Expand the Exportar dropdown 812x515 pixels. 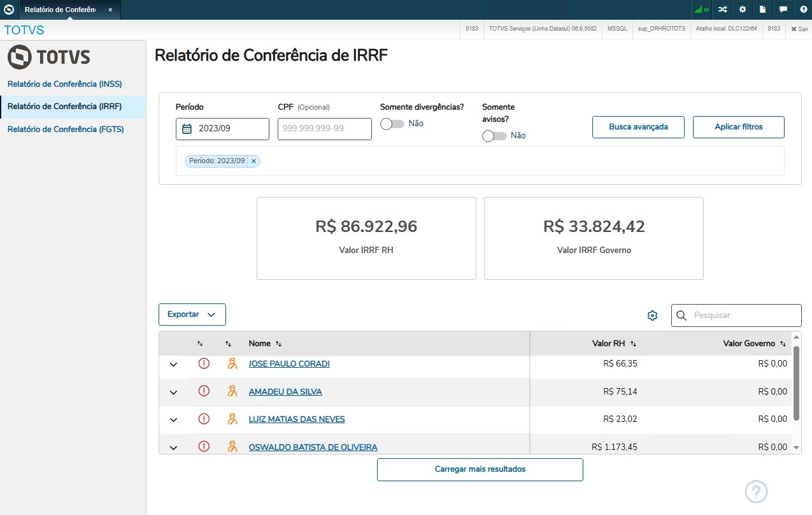tap(192, 314)
